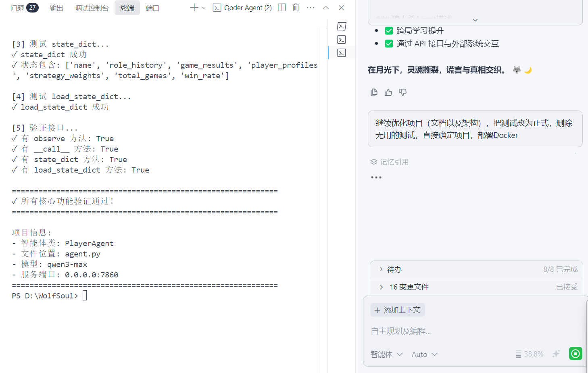Image resolution: width=588 pixels, height=373 pixels.
Task: Stop the running agent task
Action: click(x=575, y=354)
